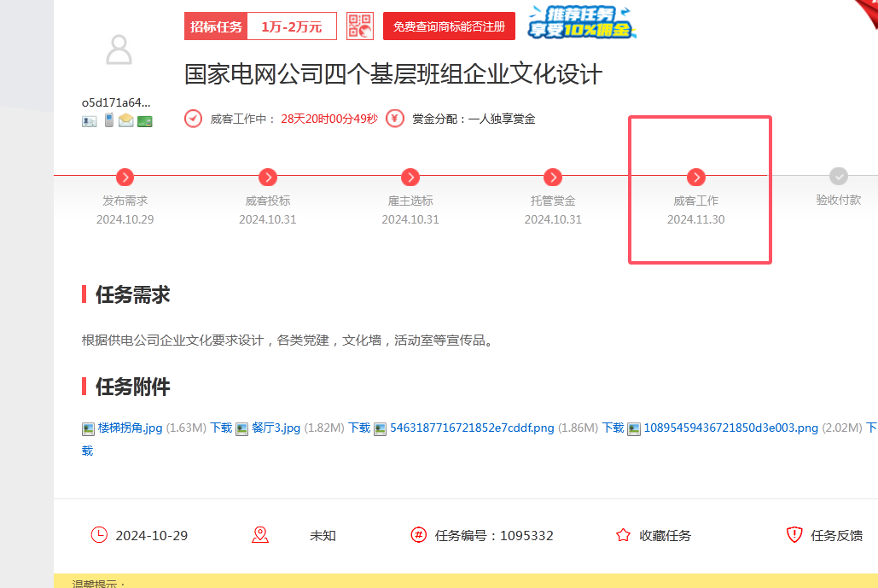The width and height of the screenshot is (878, 588).
Task: Click the 赏金分配：一人独享赏金 text
Action: tap(474, 119)
